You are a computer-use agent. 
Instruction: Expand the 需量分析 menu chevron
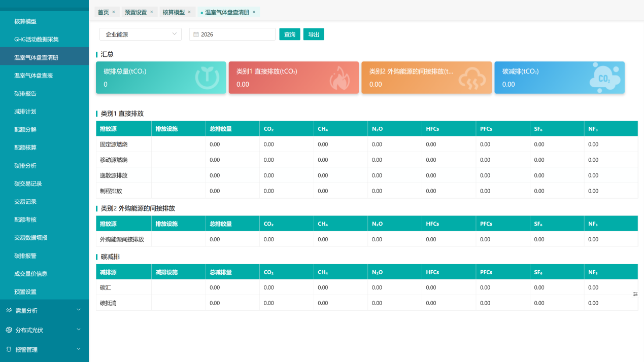point(79,310)
